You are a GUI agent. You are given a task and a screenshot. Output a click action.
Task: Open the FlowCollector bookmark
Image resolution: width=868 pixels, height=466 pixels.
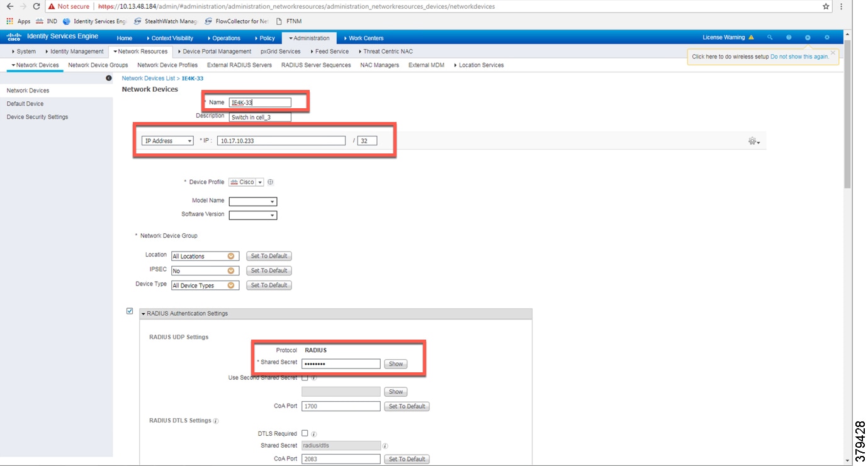pos(237,21)
